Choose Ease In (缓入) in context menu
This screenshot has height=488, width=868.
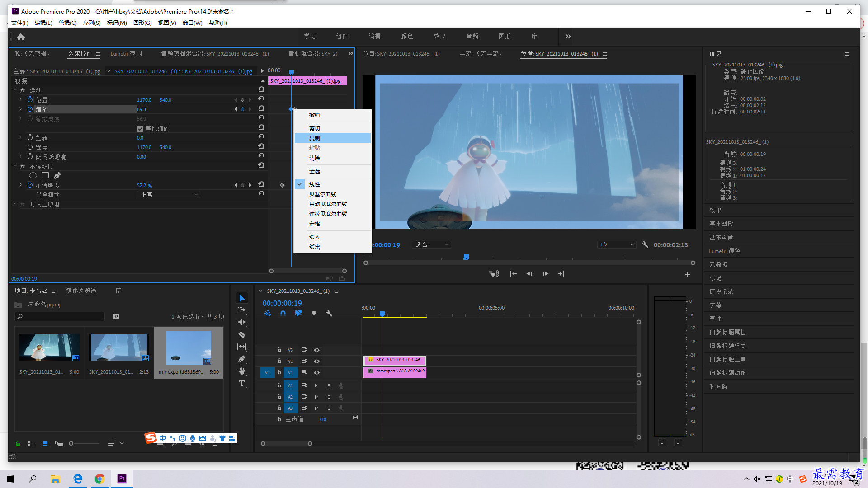point(333,237)
